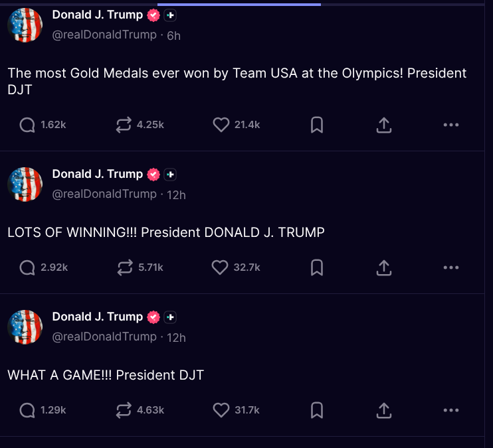Open more options on LOTS OF WINNING post
This screenshot has height=448, width=493.
(x=450, y=267)
